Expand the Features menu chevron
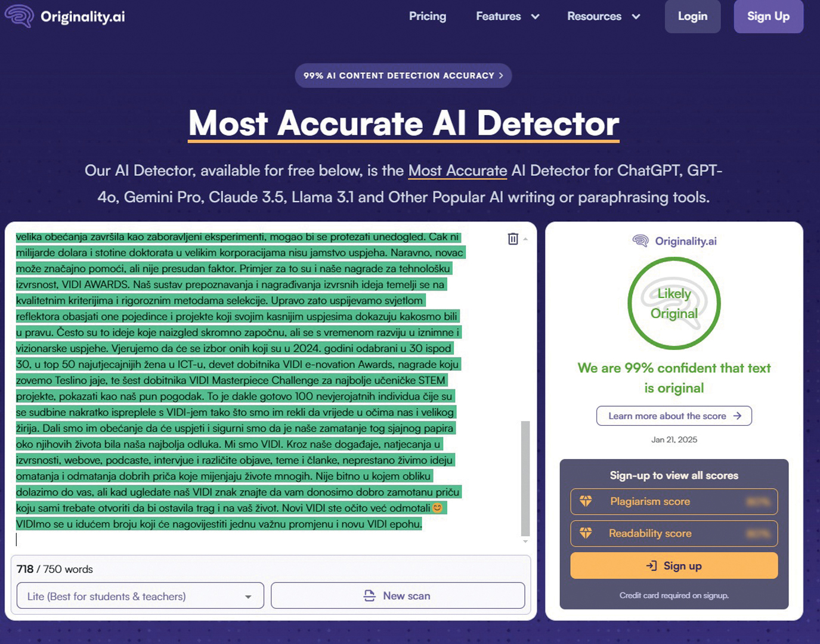The image size is (820, 644). (x=535, y=17)
